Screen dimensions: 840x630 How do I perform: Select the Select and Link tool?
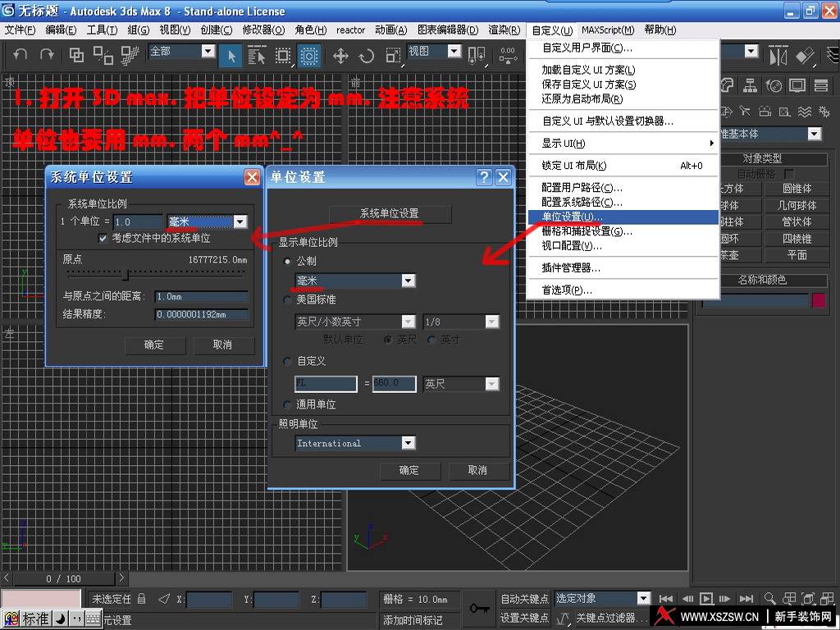[76, 55]
